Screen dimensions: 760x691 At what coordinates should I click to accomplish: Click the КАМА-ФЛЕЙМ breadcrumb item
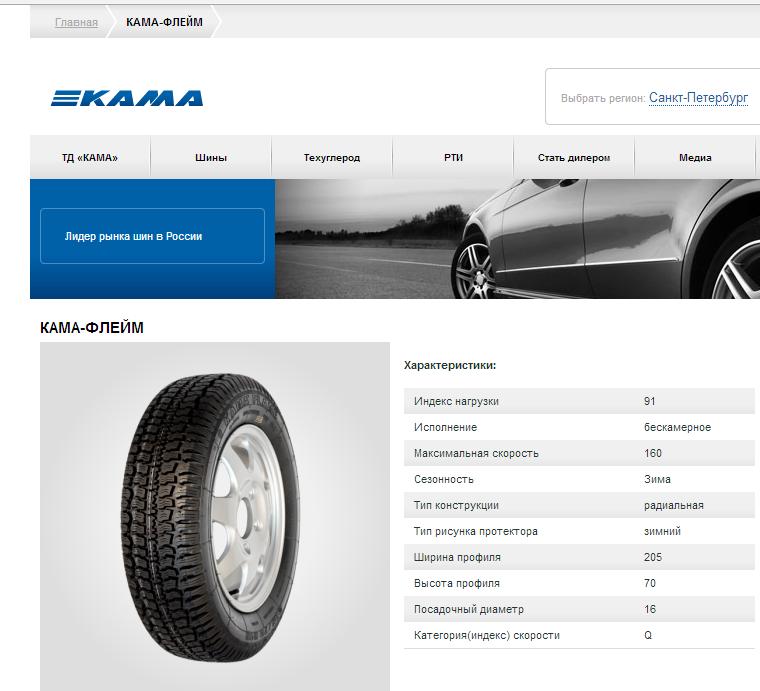(164, 22)
